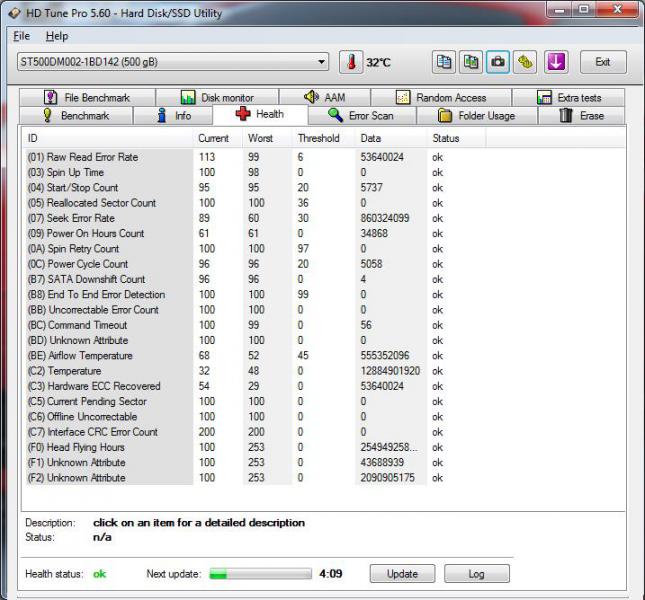Click the copy screenshot to clipboard icon
Screen dimensions: 645x600
[x=471, y=62]
